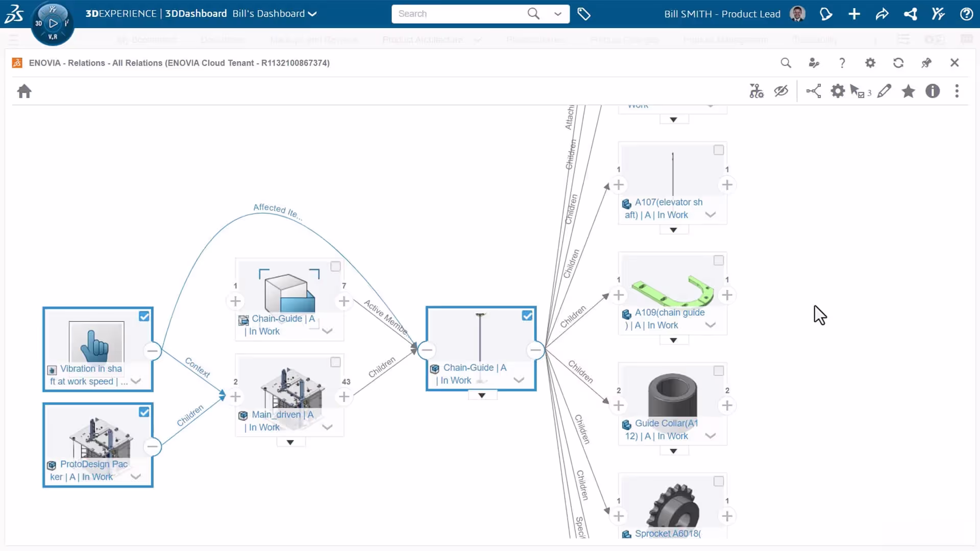Click the graph relations layout icon
Image resolution: width=980 pixels, height=551 pixels.
pos(814,91)
